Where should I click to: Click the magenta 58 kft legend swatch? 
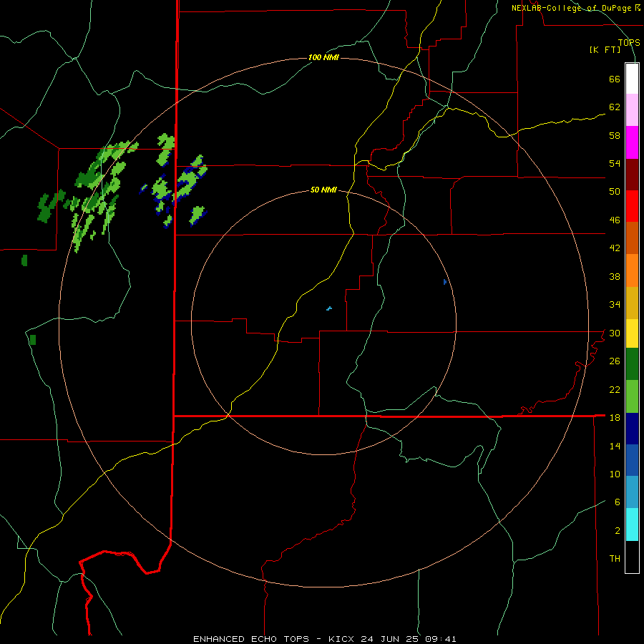(x=632, y=142)
